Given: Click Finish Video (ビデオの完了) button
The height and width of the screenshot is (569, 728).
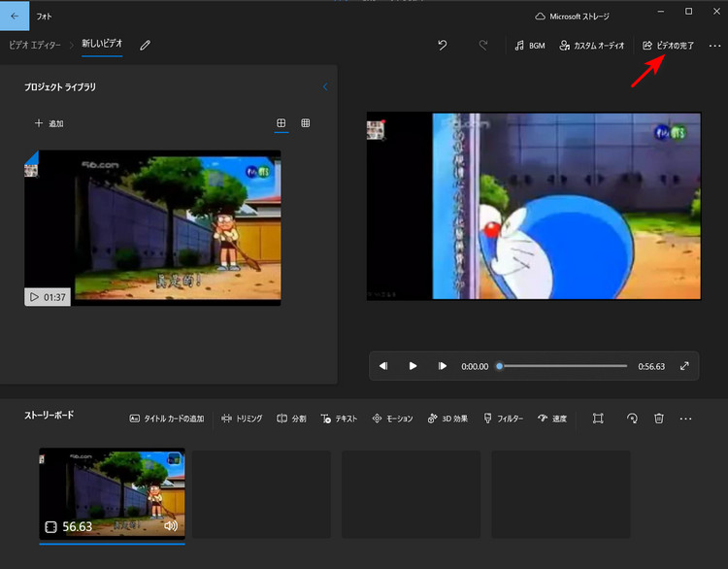Looking at the screenshot, I should tap(669, 46).
